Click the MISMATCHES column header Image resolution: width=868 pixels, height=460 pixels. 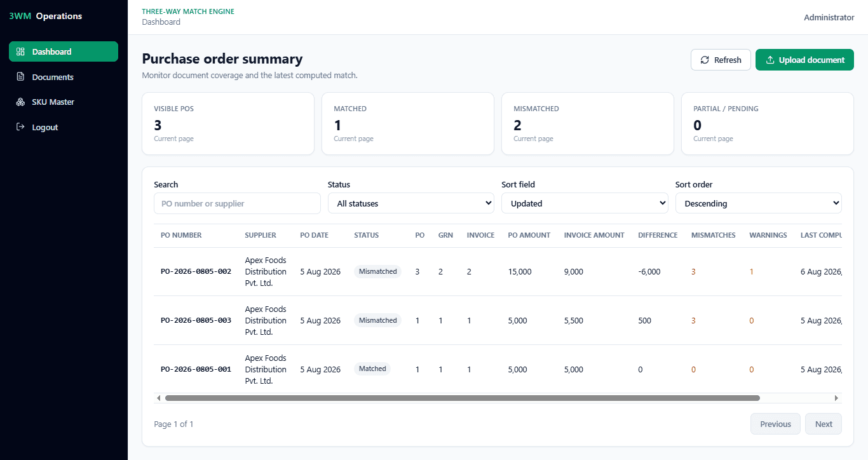(x=714, y=235)
